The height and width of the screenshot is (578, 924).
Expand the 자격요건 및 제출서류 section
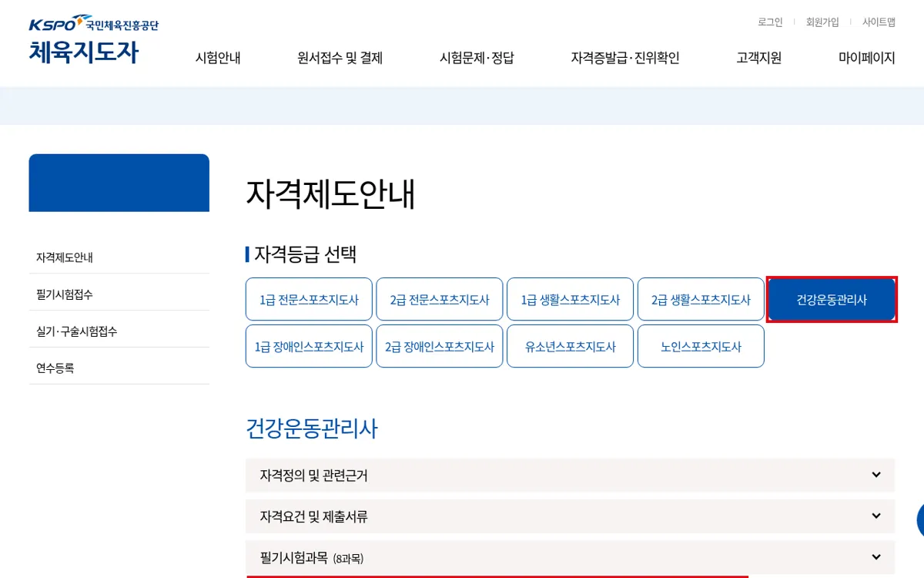[x=570, y=516]
